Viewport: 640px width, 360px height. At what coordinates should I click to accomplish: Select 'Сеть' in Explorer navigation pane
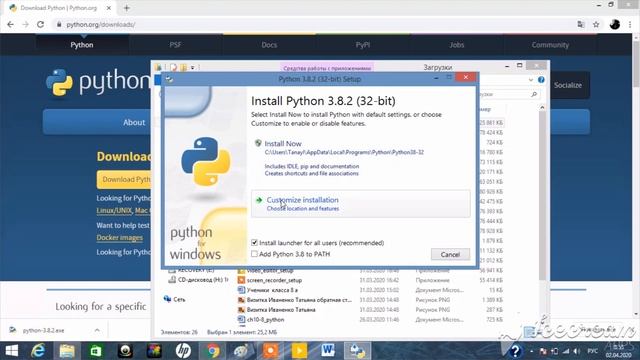pyautogui.click(x=179, y=300)
